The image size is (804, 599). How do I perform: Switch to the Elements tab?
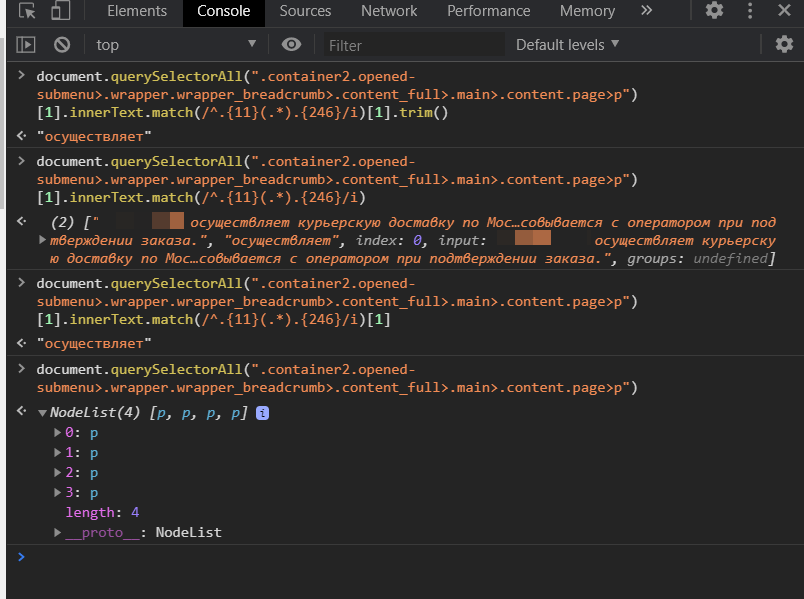137,11
